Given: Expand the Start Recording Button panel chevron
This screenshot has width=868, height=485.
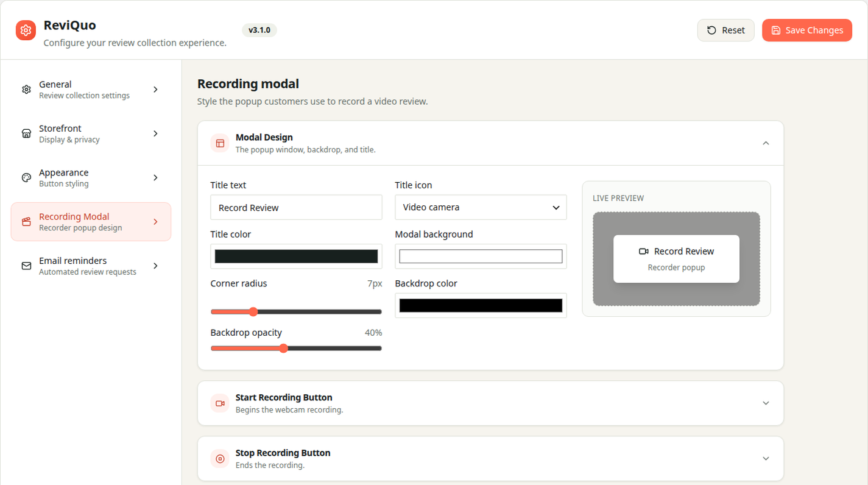Looking at the screenshot, I should (x=766, y=403).
